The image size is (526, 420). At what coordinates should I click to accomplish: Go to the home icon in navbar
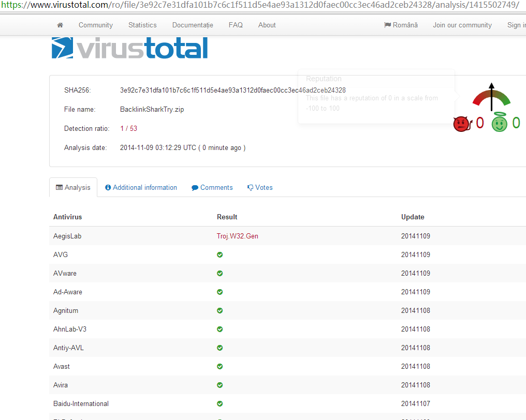pyautogui.click(x=60, y=25)
